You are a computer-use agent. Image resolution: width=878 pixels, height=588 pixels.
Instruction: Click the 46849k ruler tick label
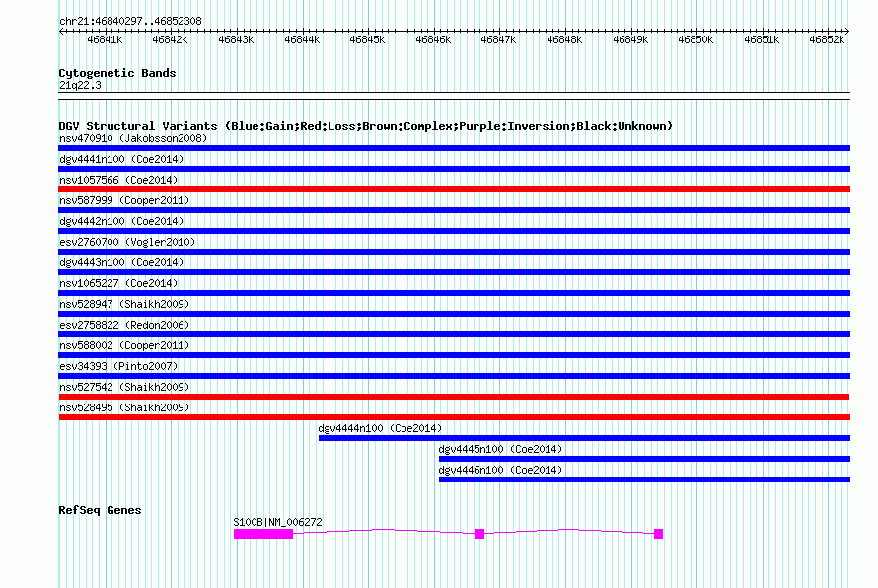[x=630, y=39]
